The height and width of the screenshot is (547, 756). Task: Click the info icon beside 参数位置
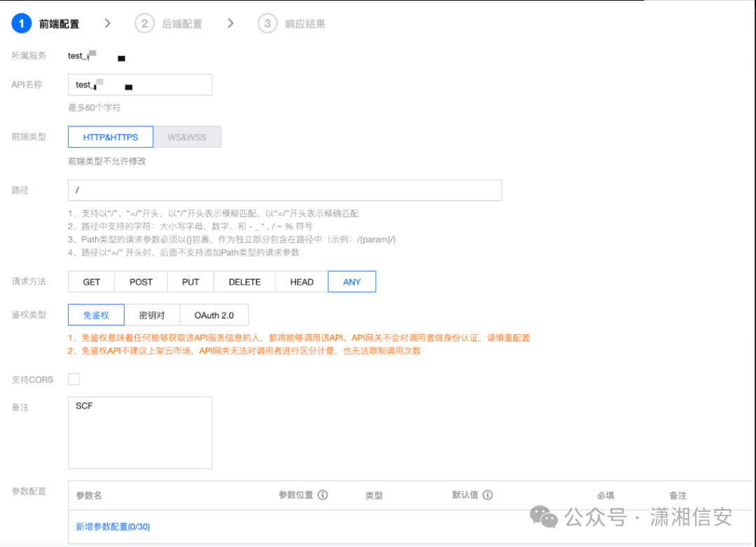(x=321, y=495)
